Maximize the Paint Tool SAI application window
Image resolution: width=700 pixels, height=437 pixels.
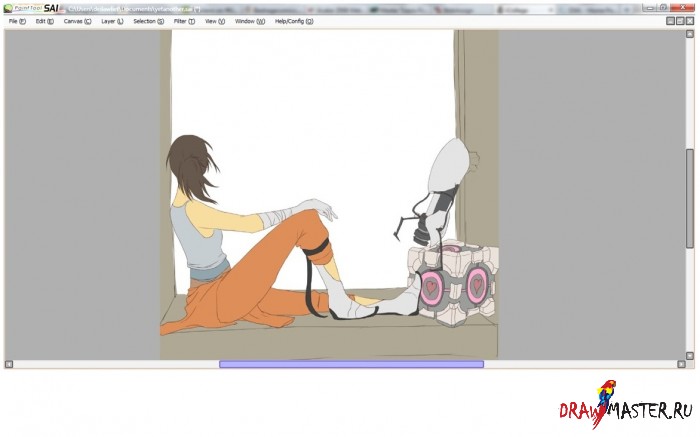click(663, 8)
